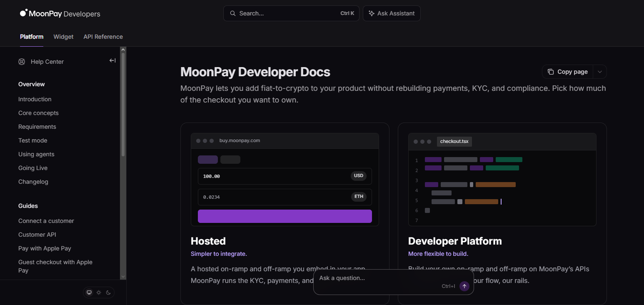Click sidebar scrollbar down arrow
The height and width of the screenshot is (305, 644).
(x=123, y=276)
